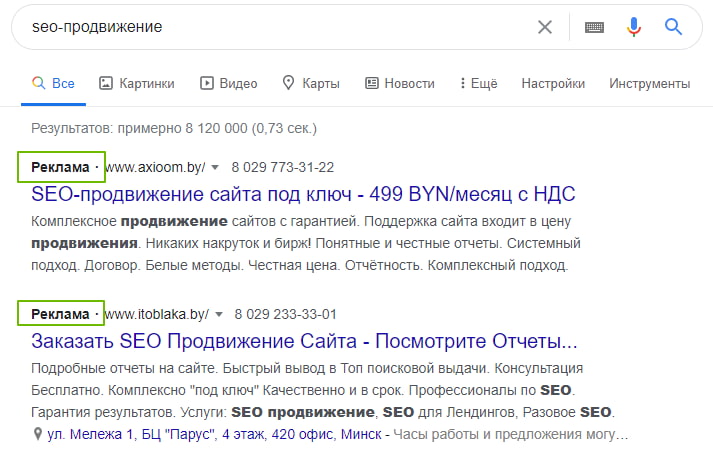Expand dropdown arrow next to www.axioom.by
This screenshot has height=476, width=713.
(x=215, y=167)
